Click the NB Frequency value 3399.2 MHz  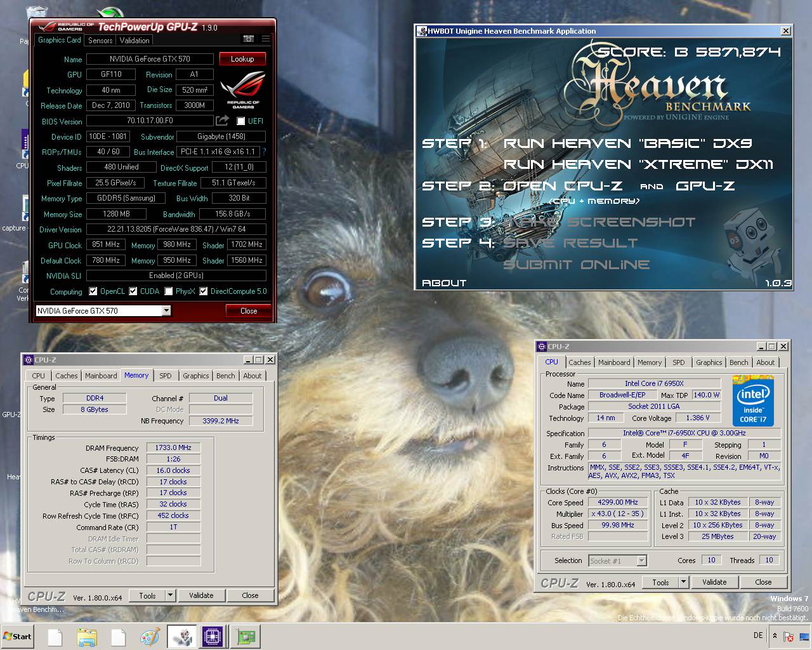coord(221,421)
